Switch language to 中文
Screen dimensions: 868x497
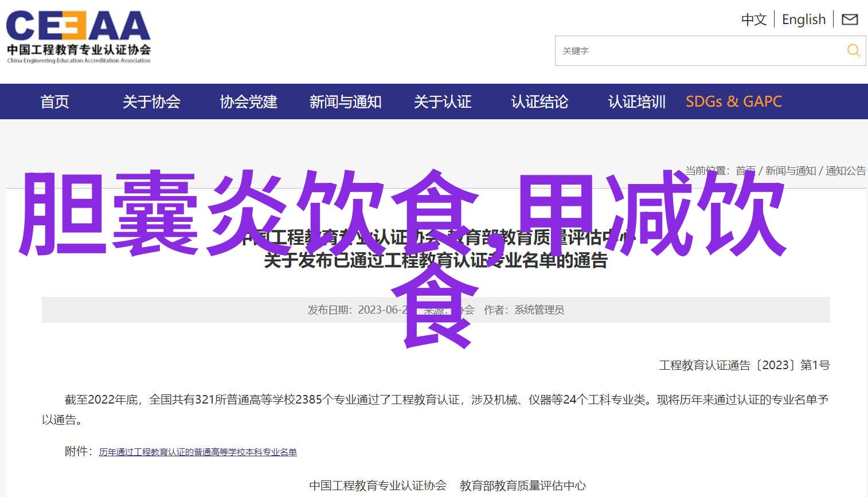tap(753, 19)
